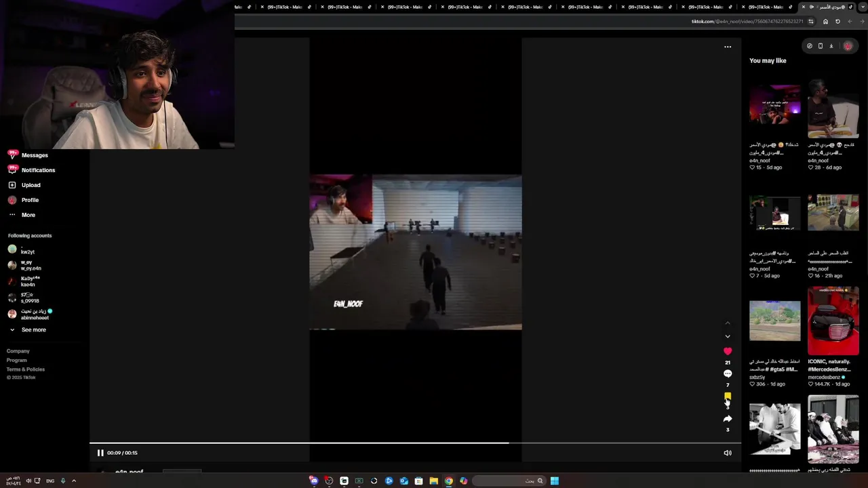Open the browser site settings icon
The width and height of the screenshot is (868, 488).
tap(811, 22)
